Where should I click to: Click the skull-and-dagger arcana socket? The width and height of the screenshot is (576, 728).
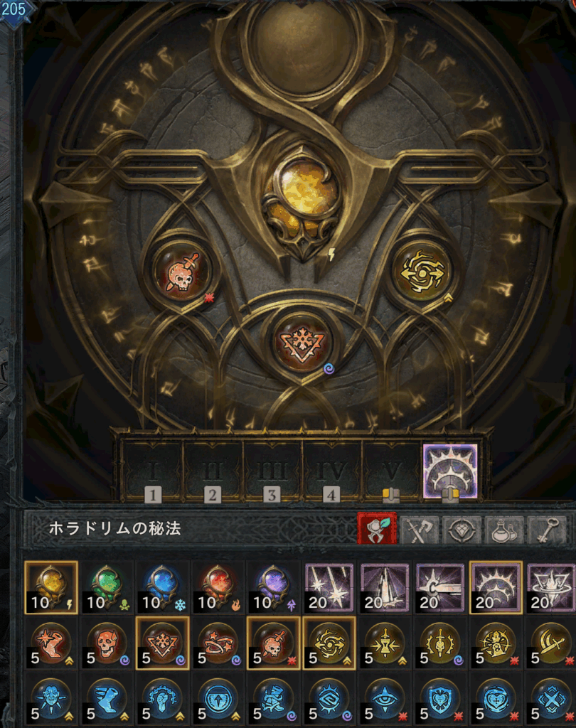[181, 272]
